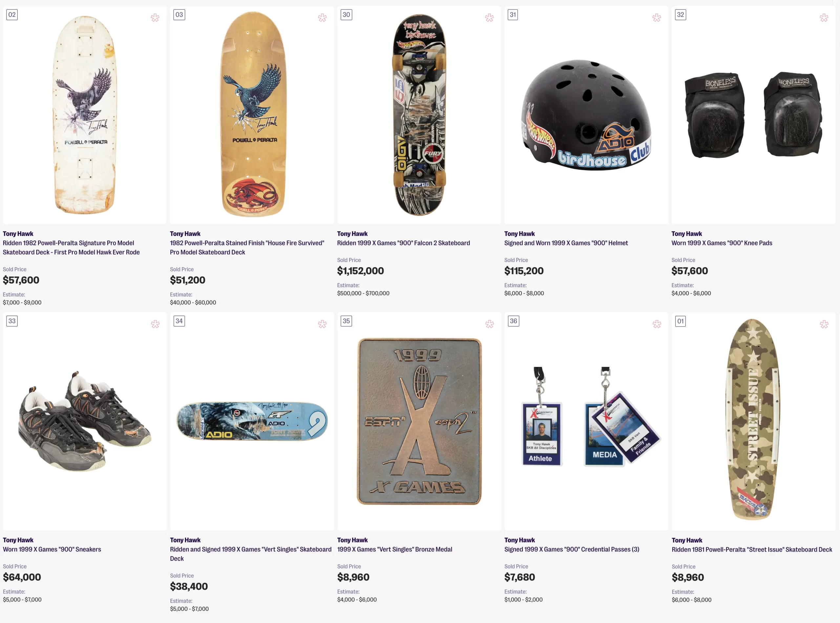Click 'Signed 1999 X Games "900" Credential Passes' title
The width and height of the screenshot is (840, 623).
[571, 550]
